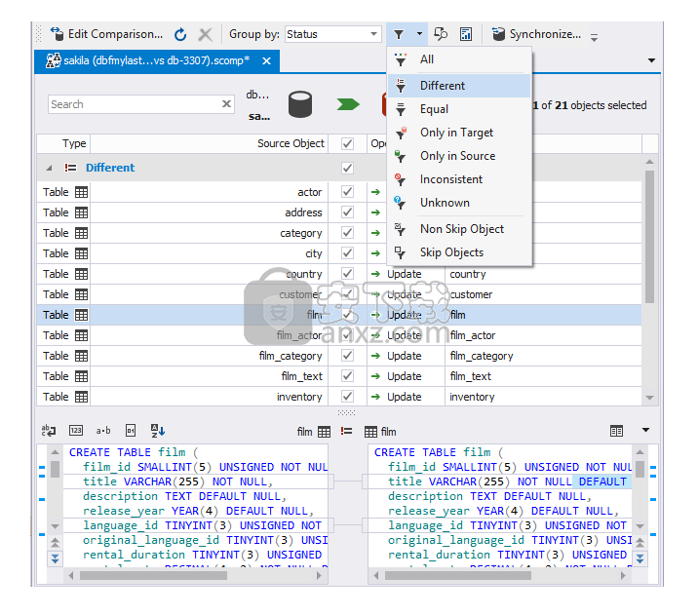Choose the Different filter option
This screenshot has width=698, height=616.
point(459,86)
